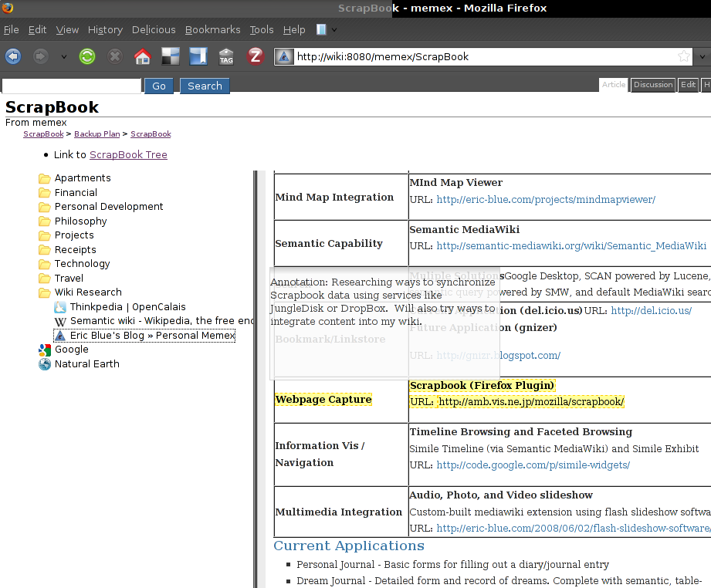The image size is (711, 588).
Task: Reload the page with the green refresh icon
Action: tap(87, 56)
